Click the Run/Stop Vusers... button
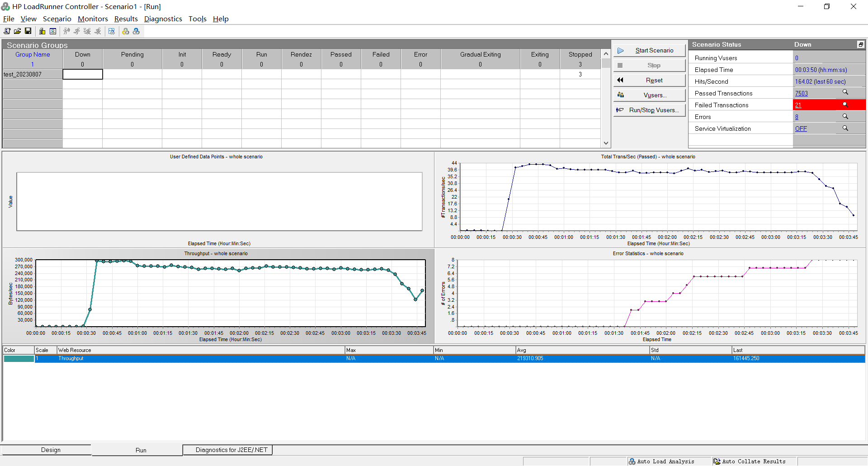This screenshot has height=466, width=868. [649, 110]
